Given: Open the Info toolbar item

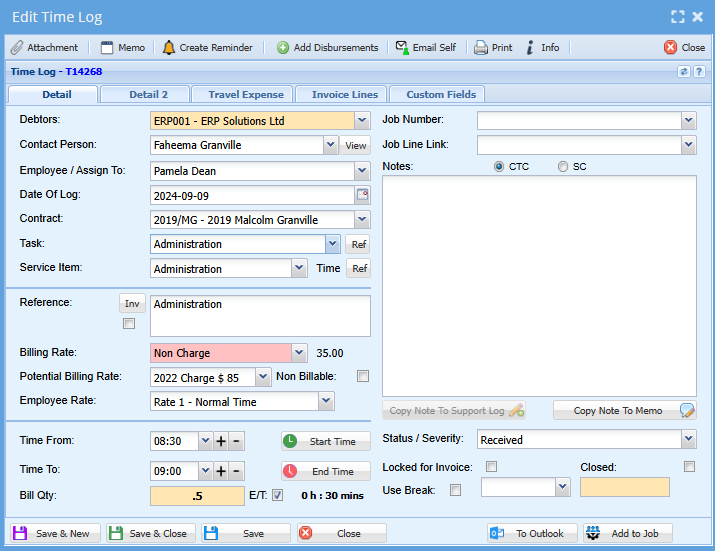Looking at the screenshot, I should (x=531, y=47).
